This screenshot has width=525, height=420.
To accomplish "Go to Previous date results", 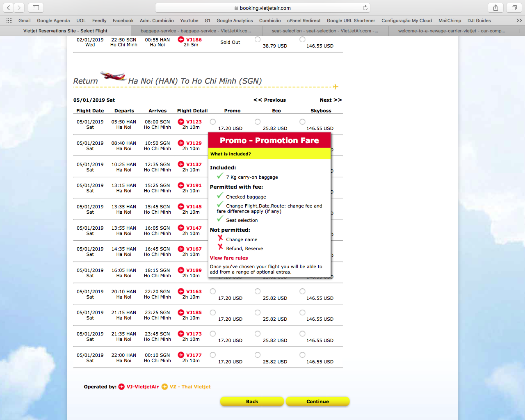I will (269, 100).
